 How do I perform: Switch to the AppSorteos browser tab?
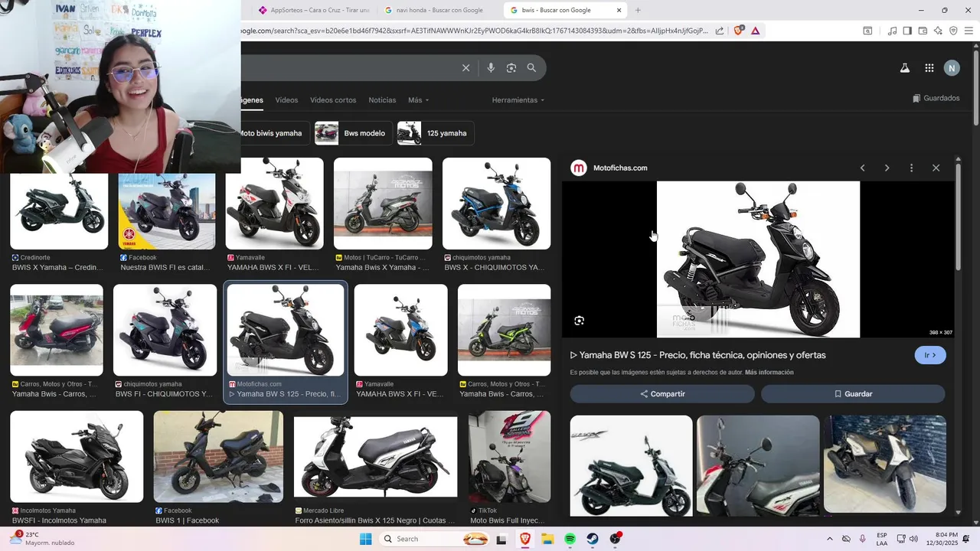314,10
